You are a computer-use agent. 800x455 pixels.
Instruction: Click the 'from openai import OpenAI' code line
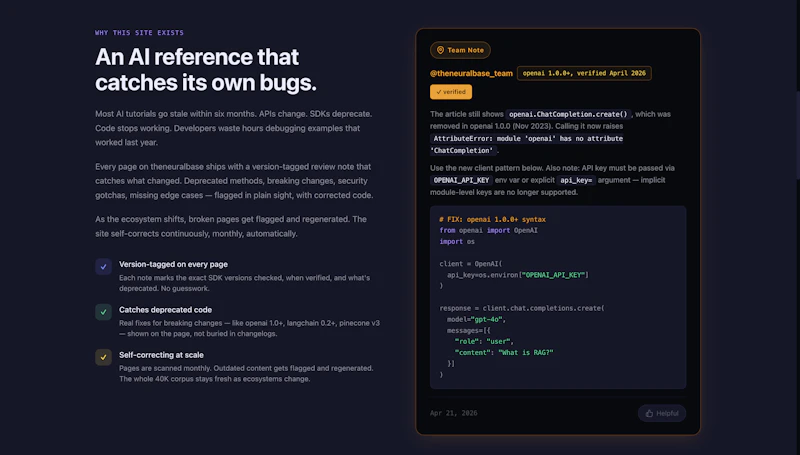click(x=488, y=231)
